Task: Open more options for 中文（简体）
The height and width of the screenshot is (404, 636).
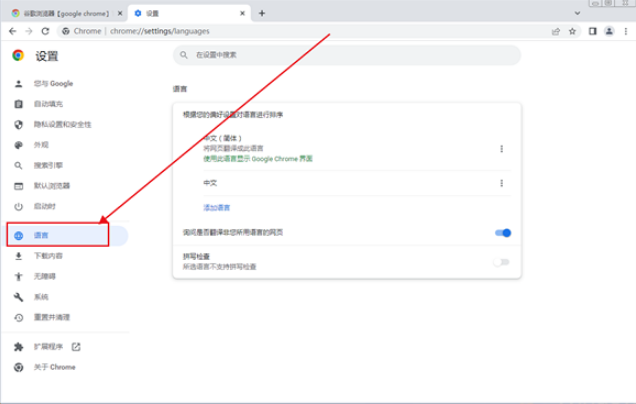Action: 502,149
